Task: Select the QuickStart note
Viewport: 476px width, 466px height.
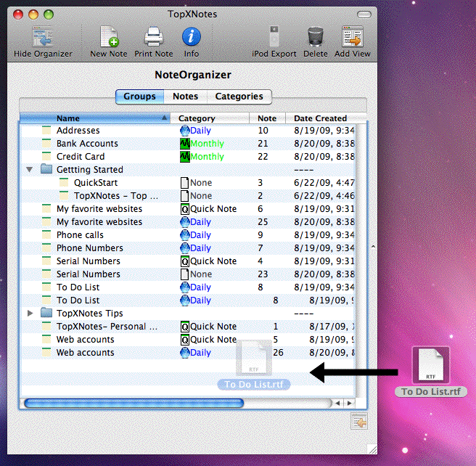Action: tap(188, 183)
